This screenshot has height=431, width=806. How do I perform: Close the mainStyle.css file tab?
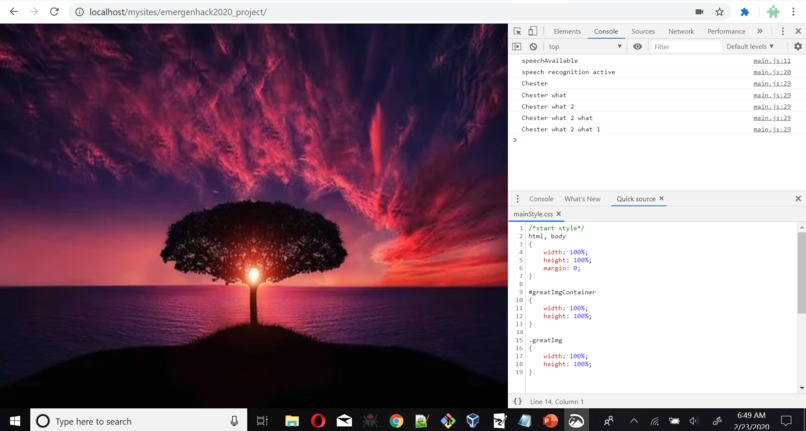(559, 213)
